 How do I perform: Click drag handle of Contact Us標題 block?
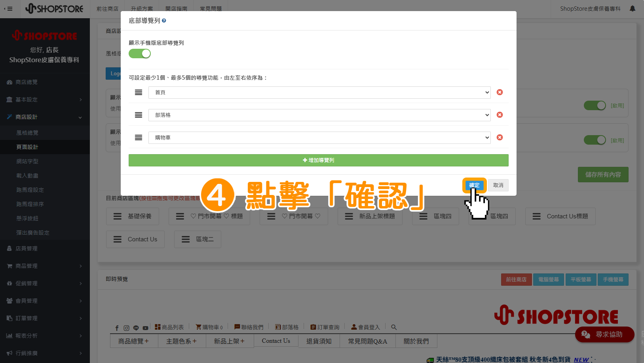(536, 216)
